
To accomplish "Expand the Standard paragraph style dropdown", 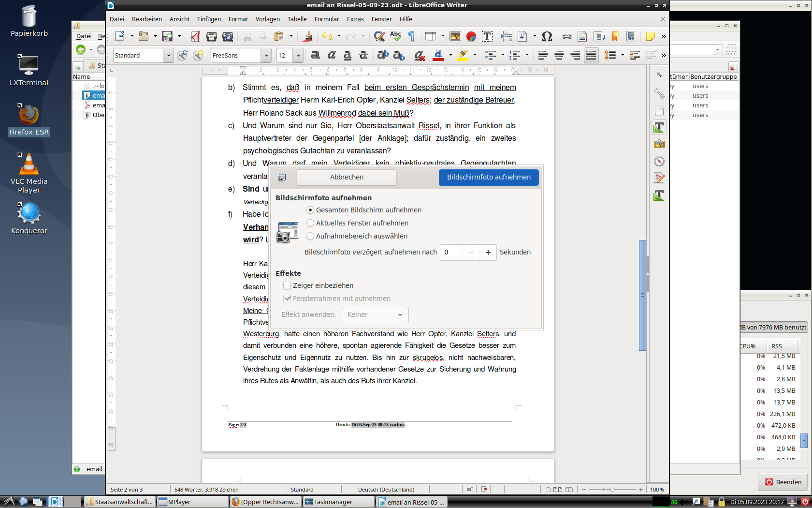I will coord(168,55).
